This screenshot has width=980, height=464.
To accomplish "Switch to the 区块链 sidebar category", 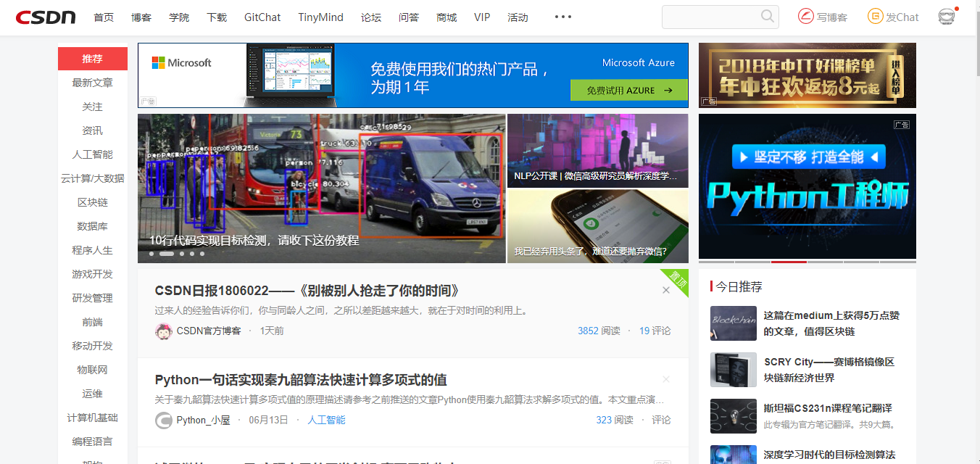I will point(92,202).
